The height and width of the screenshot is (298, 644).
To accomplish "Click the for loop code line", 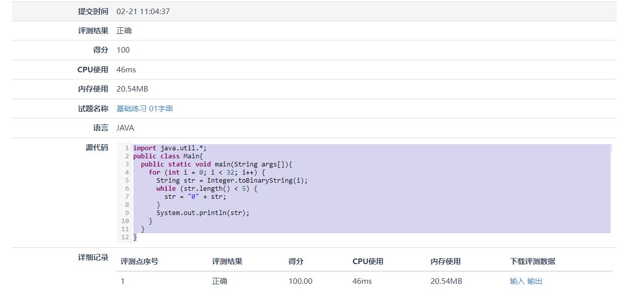I will click(x=207, y=173).
